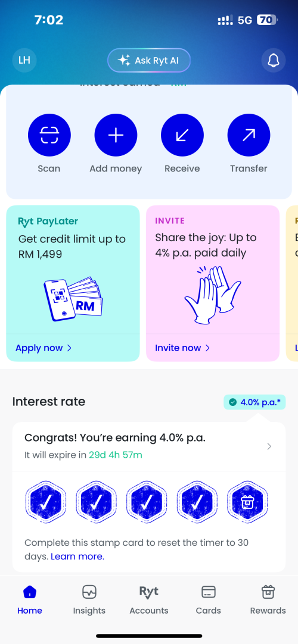Viewport: 298px width, 644px height.
Task: Open the Learn more link
Action: (77, 557)
